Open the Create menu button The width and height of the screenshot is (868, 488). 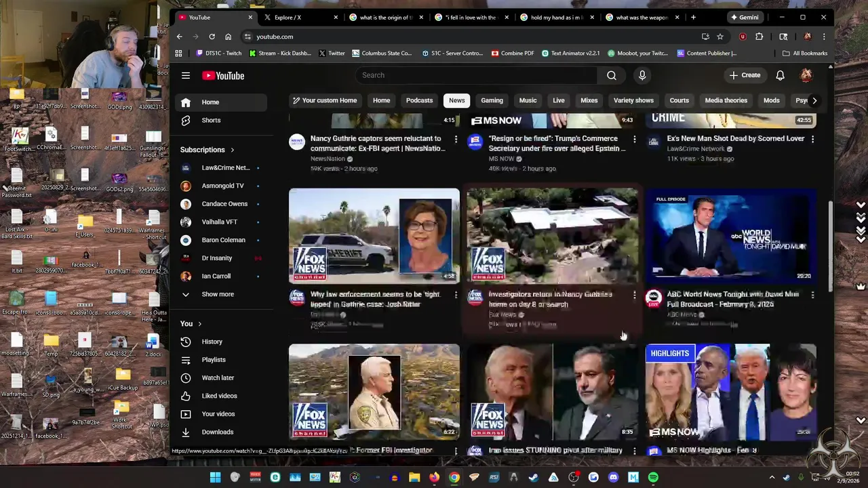pyautogui.click(x=745, y=75)
